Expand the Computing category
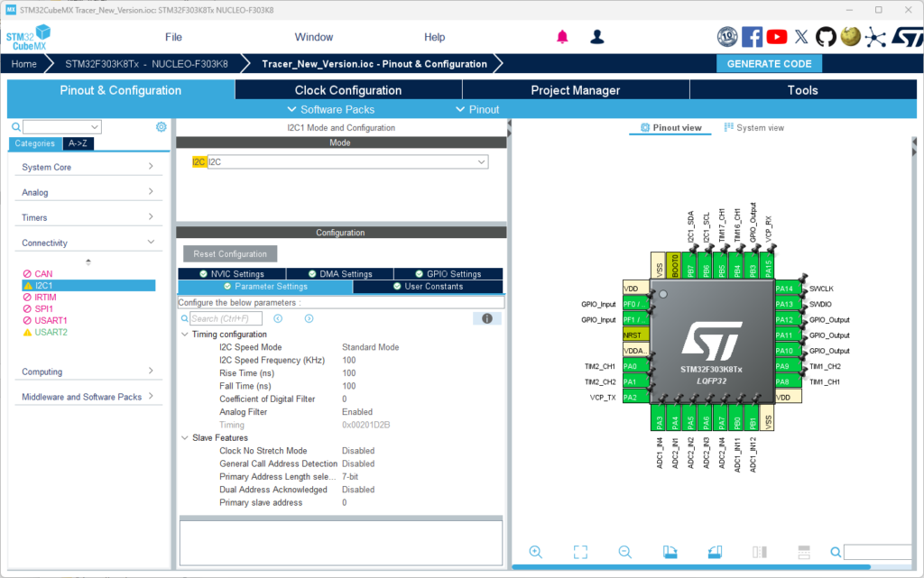 click(x=88, y=372)
